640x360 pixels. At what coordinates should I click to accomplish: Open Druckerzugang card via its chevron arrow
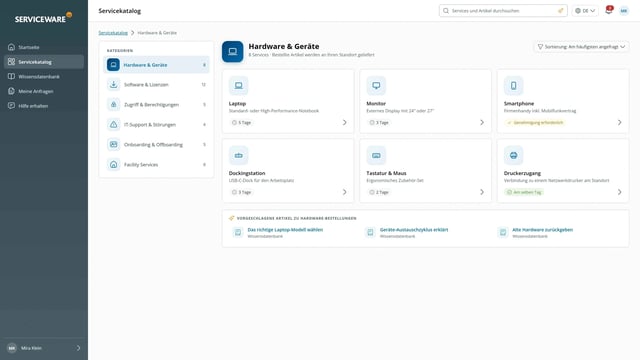(x=620, y=192)
